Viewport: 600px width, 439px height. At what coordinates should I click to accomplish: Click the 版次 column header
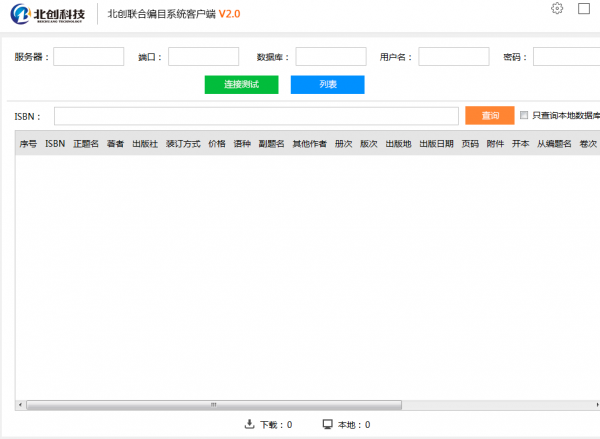coord(369,144)
